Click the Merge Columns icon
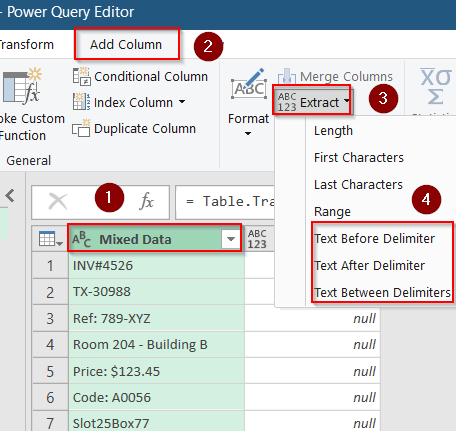This screenshot has height=431, width=456. [287, 76]
